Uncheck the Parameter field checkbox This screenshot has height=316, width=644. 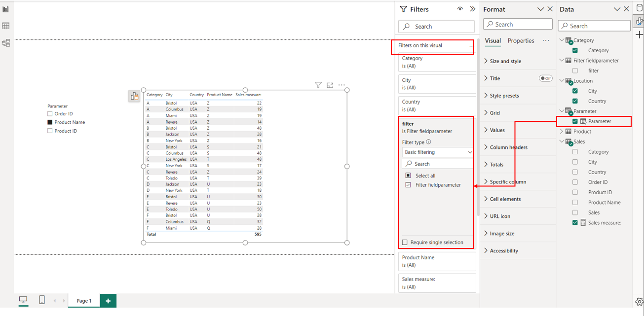coord(575,121)
